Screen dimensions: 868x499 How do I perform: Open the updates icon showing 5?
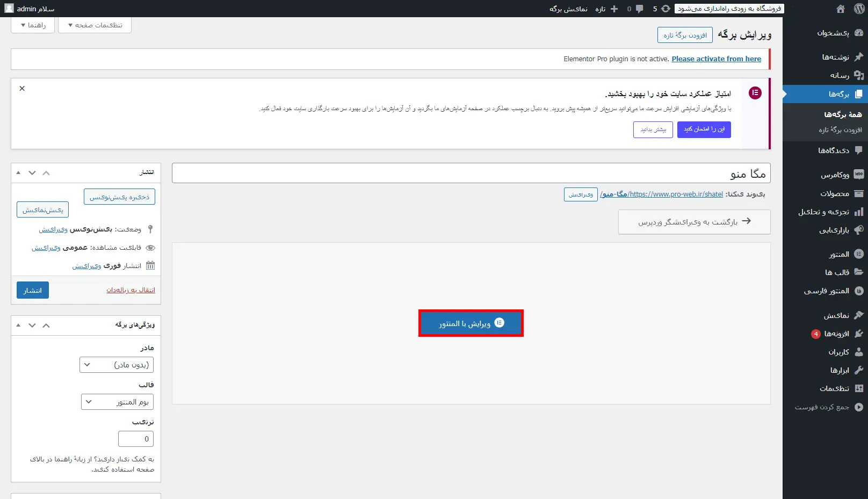click(x=666, y=9)
